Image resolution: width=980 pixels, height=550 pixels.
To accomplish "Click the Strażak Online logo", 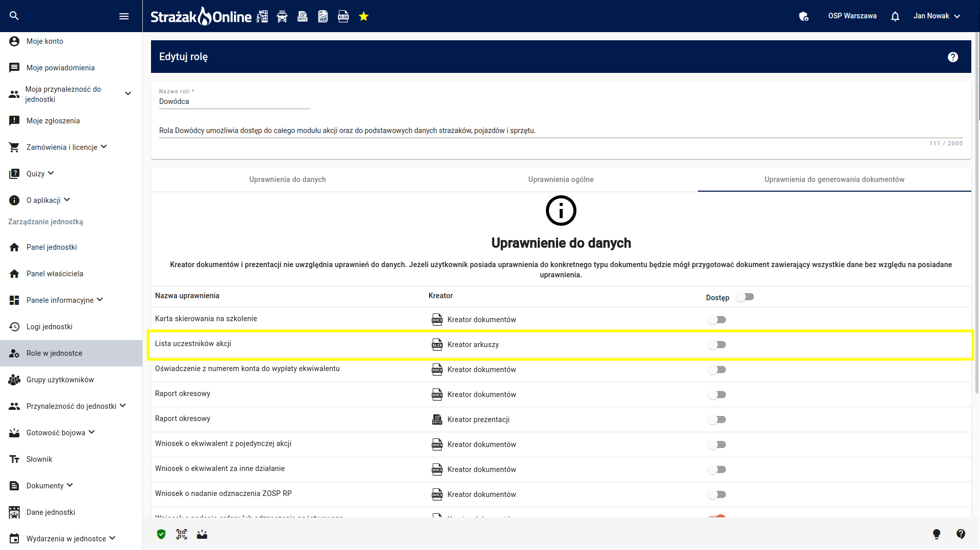I will click(x=201, y=16).
